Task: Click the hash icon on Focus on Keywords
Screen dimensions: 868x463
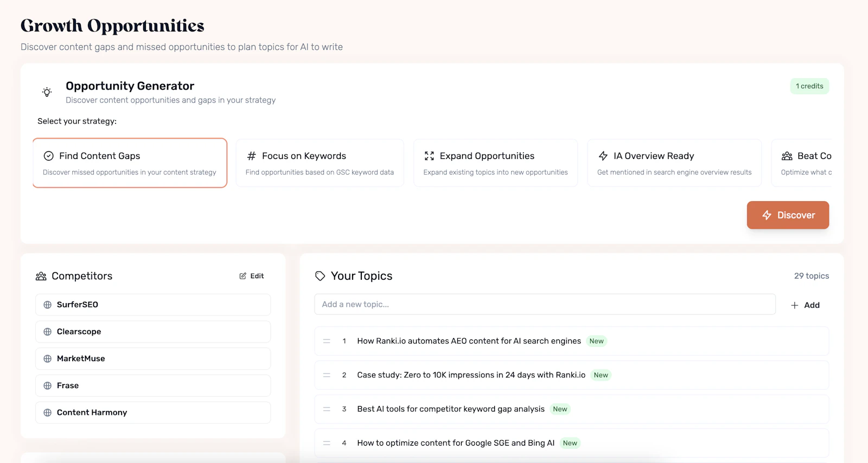Action: (x=251, y=156)
